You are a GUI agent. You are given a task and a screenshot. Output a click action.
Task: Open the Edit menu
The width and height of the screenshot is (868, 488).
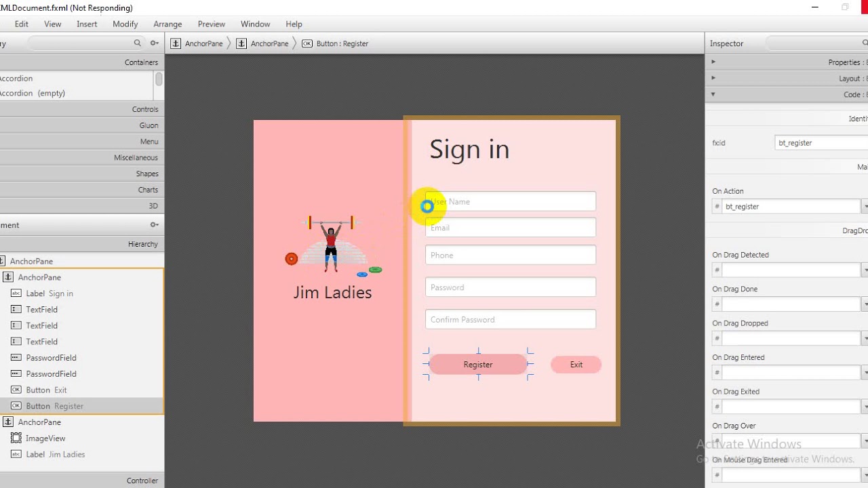coord(22,24)
